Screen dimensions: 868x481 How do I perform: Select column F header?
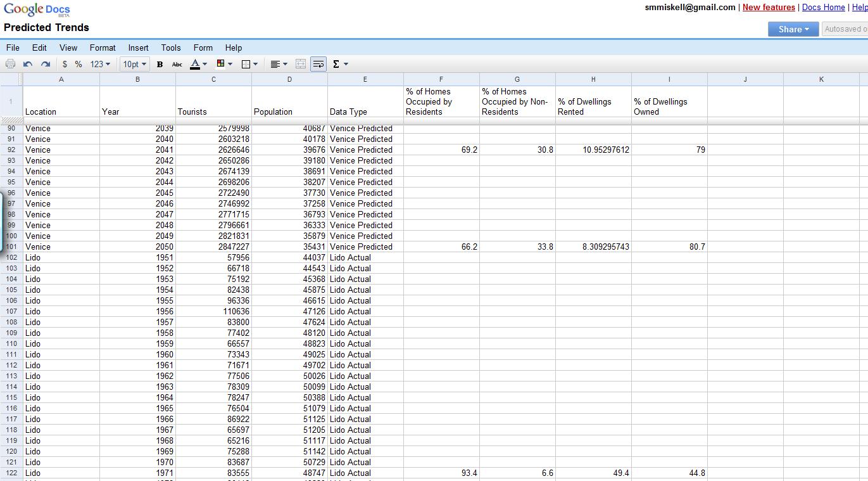click(441, 79)
